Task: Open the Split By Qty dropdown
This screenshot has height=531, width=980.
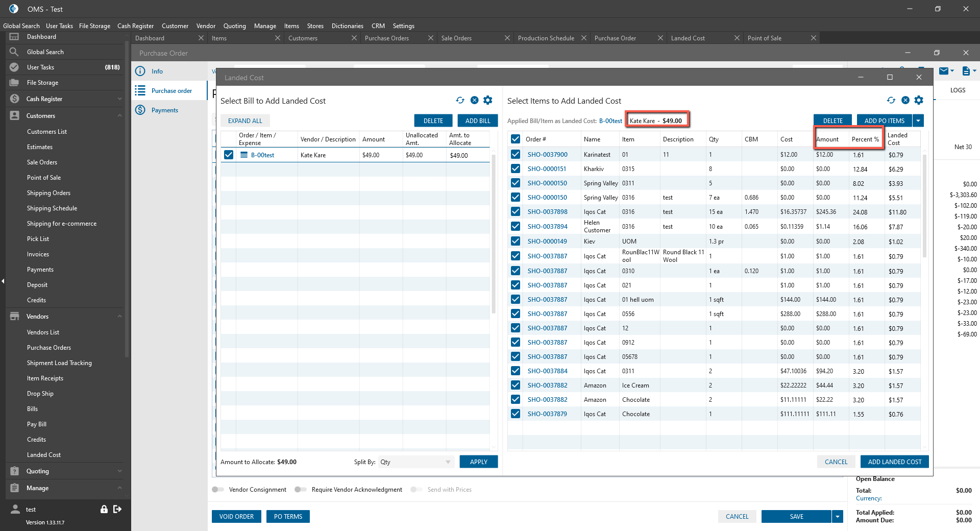Action: click(415, 462)
